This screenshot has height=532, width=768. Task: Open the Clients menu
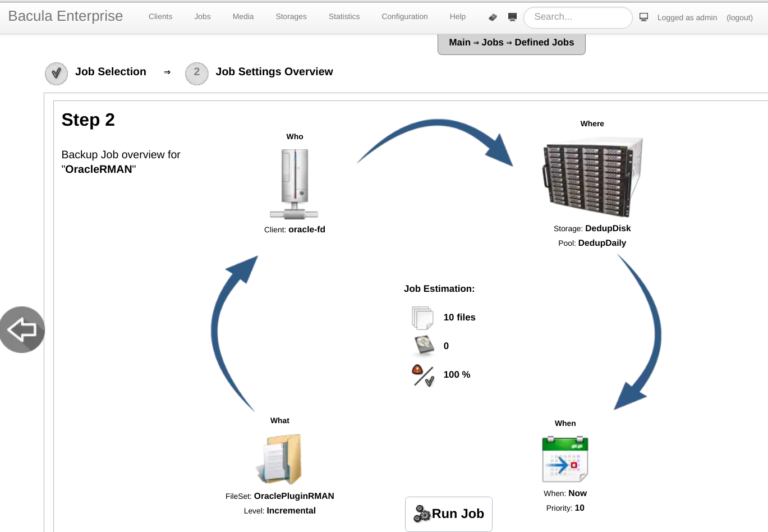point(160,17)
